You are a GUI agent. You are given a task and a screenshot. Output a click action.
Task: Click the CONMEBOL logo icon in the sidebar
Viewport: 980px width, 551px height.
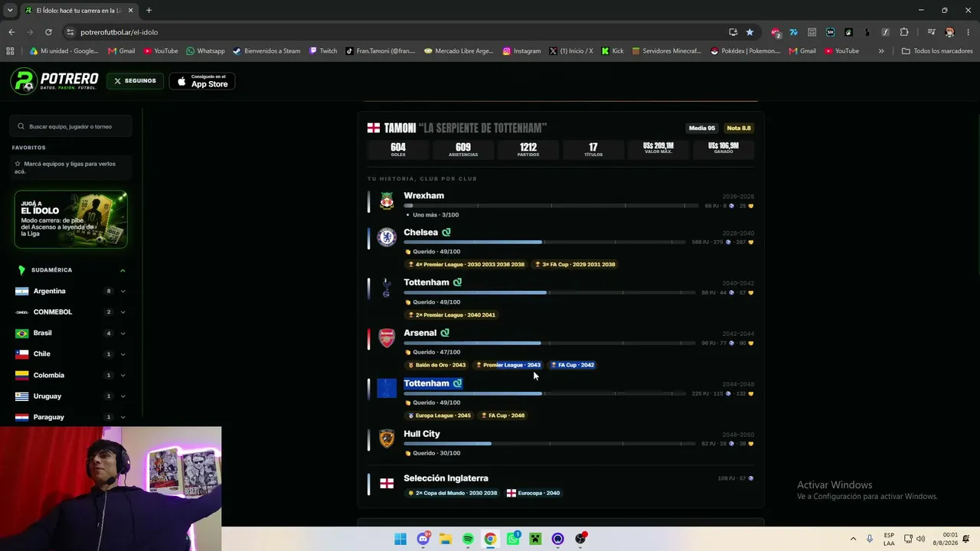21,312
